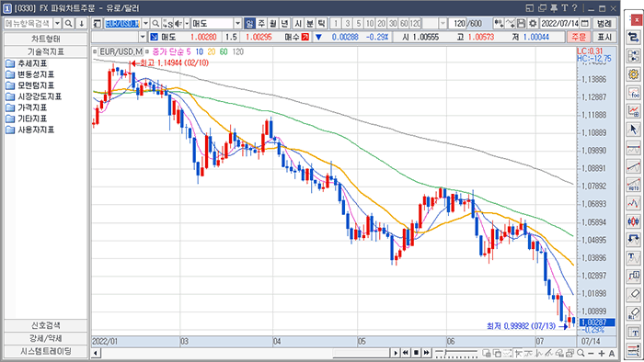The image size is (644, 362).
Task: Select the trend line drawing tool
Action: pyautogui.click(x=633, y=166)
